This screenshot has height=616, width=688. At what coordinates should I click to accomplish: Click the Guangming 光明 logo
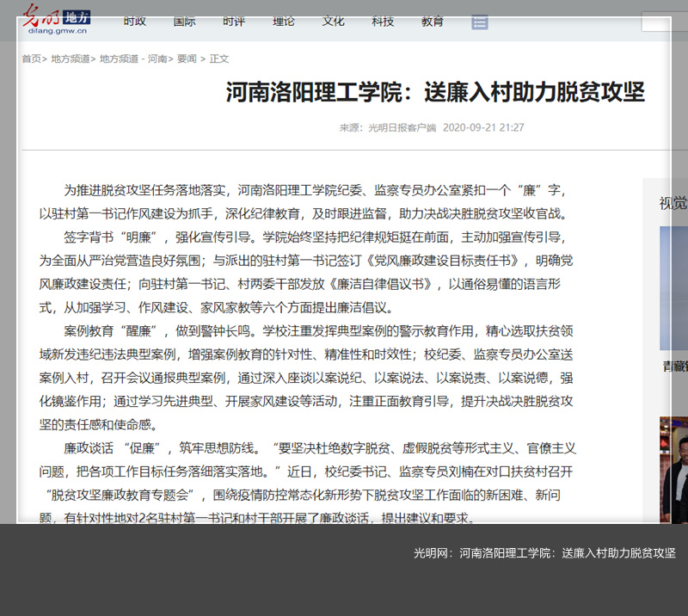[41, 15]
